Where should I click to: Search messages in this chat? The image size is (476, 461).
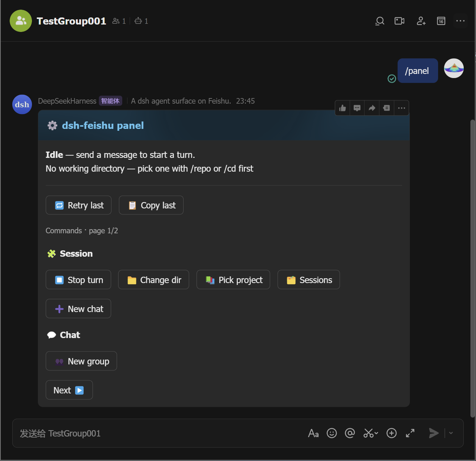[380, 21]
